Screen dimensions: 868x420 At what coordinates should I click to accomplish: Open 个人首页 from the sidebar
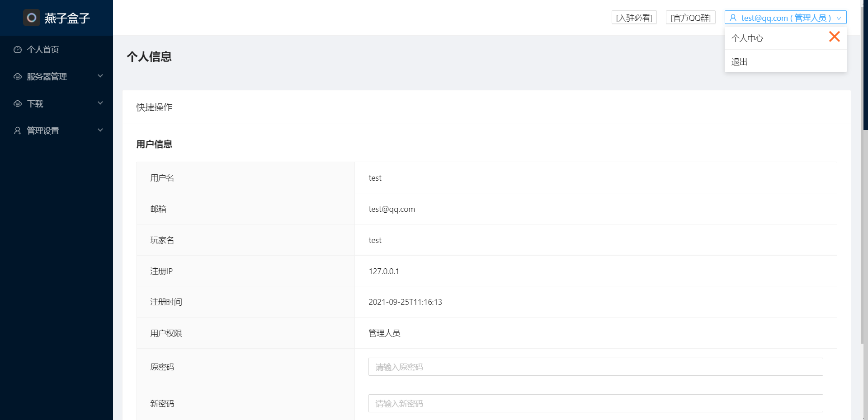pos(44,50)
